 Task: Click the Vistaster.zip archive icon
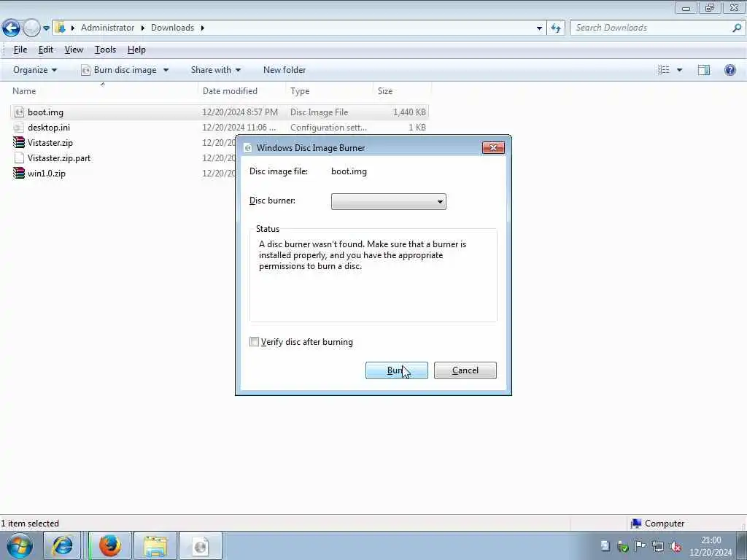click(x=18, y=143)
